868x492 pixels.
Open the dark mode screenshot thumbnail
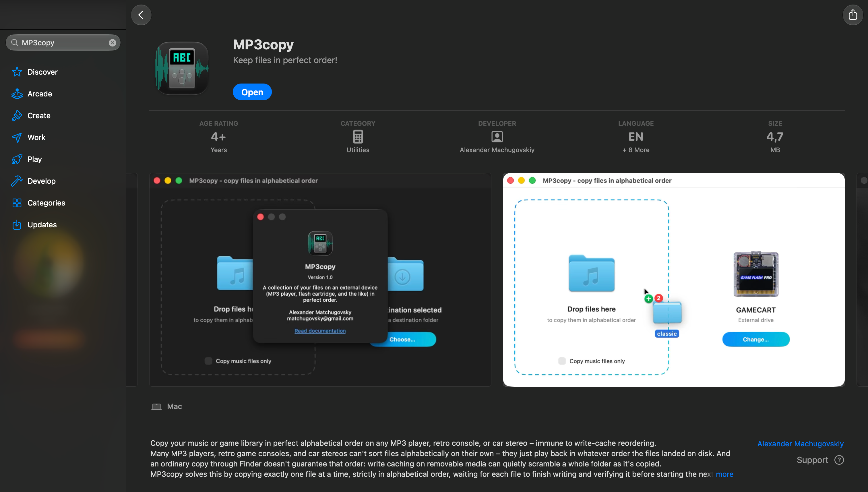(x=320, y=280)
